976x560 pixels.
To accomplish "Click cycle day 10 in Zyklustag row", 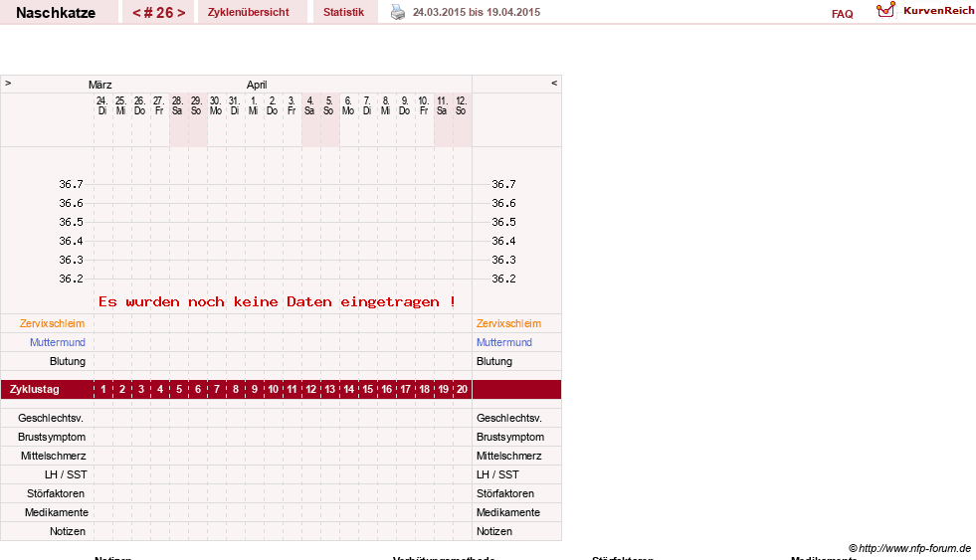I will [273, 390].
